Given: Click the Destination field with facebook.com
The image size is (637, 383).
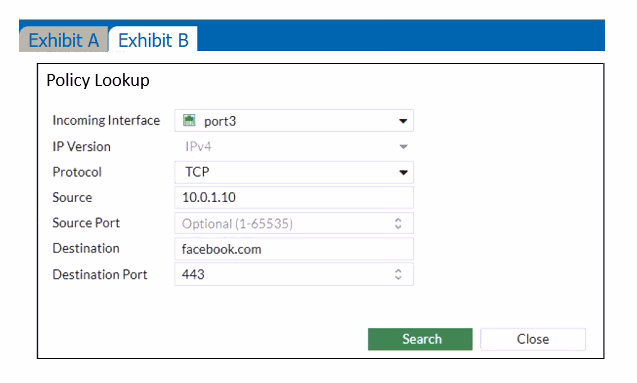Looking at the screenshot, I should pos(294,249).
